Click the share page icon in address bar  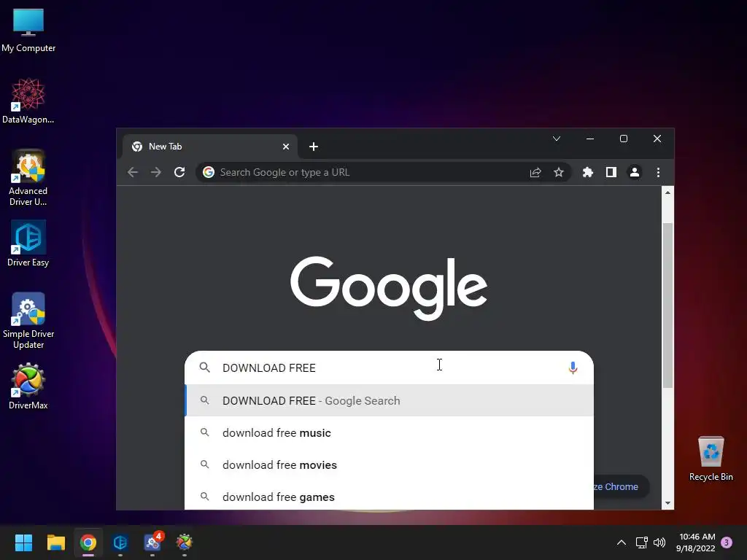click(535, 172)
